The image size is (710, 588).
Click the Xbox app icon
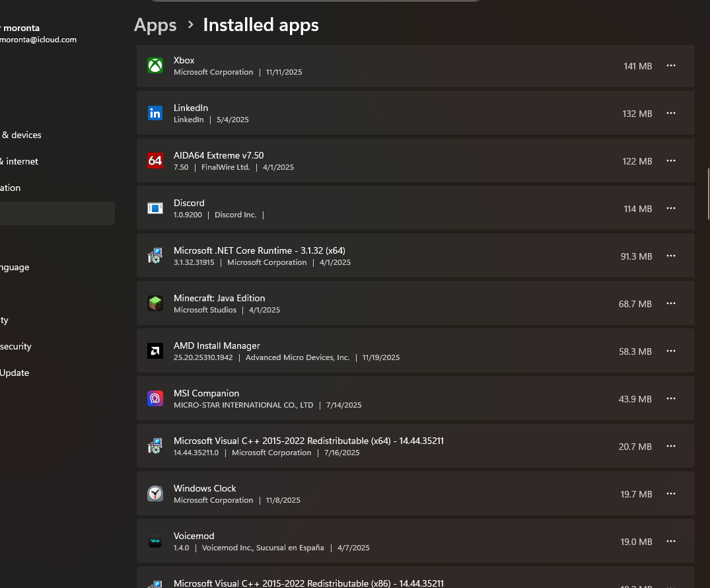tap(155, 66)
